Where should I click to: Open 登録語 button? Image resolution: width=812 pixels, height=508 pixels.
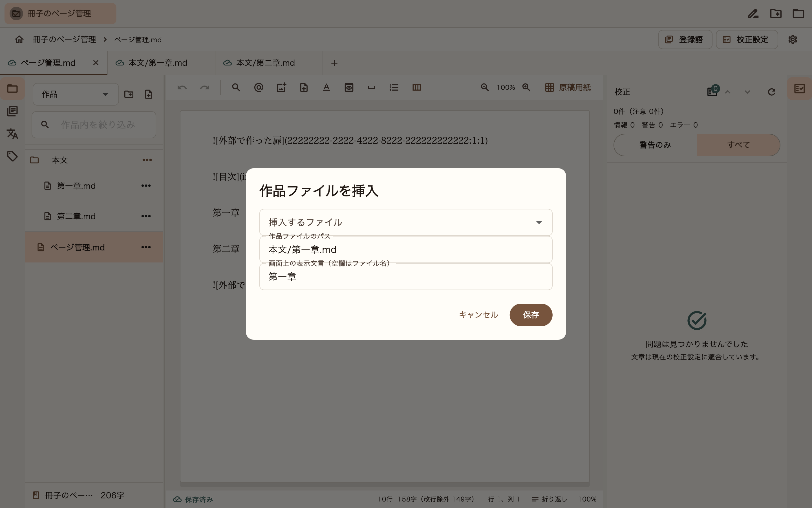click(x=685, y=40)
